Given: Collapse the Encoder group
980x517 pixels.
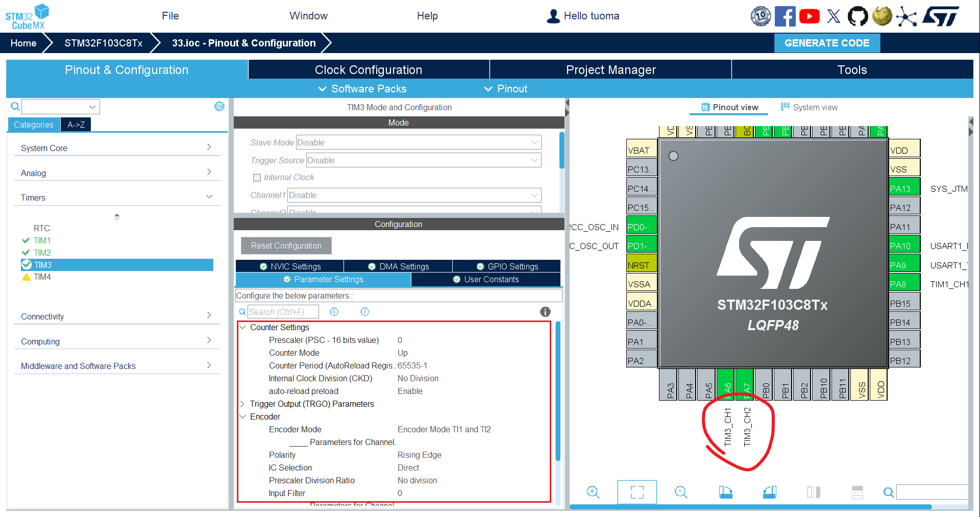Looking at the screenshot, I should 243,416.
